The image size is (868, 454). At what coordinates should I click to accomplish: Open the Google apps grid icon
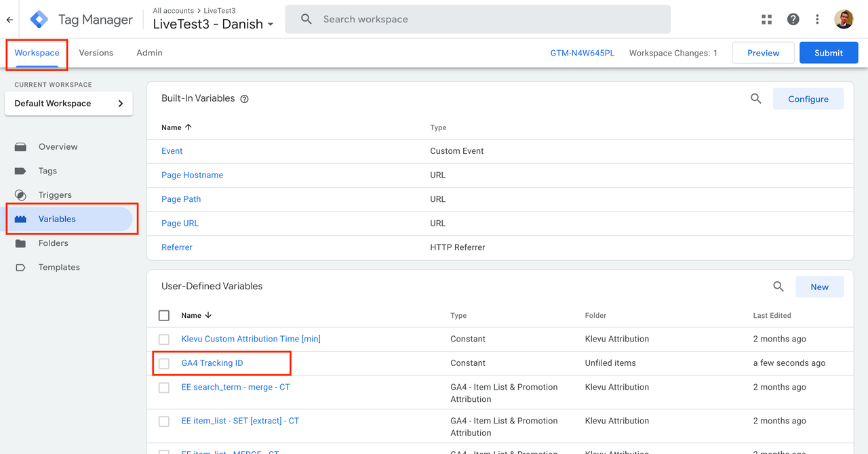click(x=767, y=20)
